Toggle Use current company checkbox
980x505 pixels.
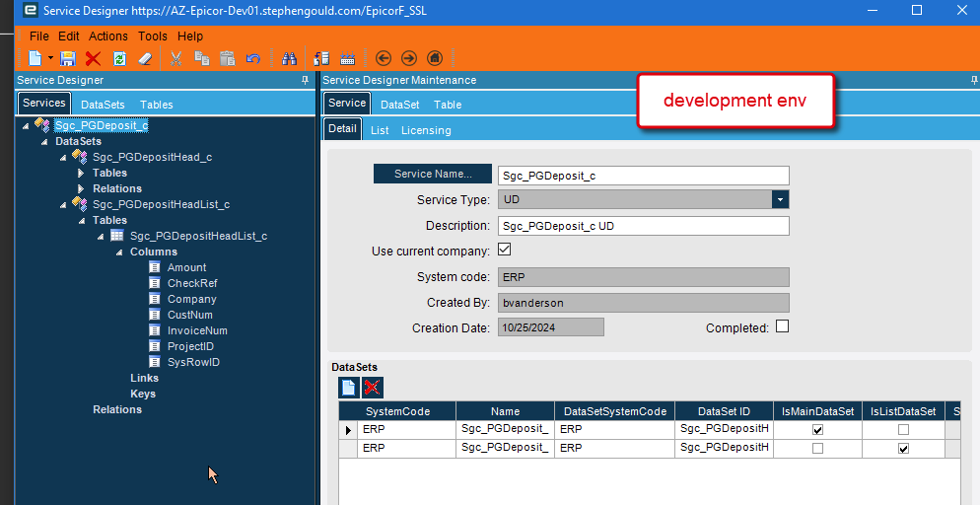coord(505,250)
